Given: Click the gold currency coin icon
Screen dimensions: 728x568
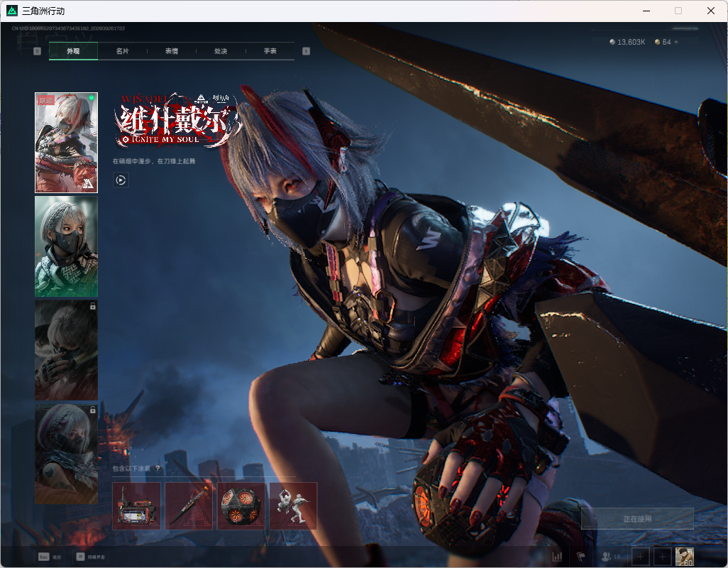Looking at the screenshot, I should (x=658, y=42).
